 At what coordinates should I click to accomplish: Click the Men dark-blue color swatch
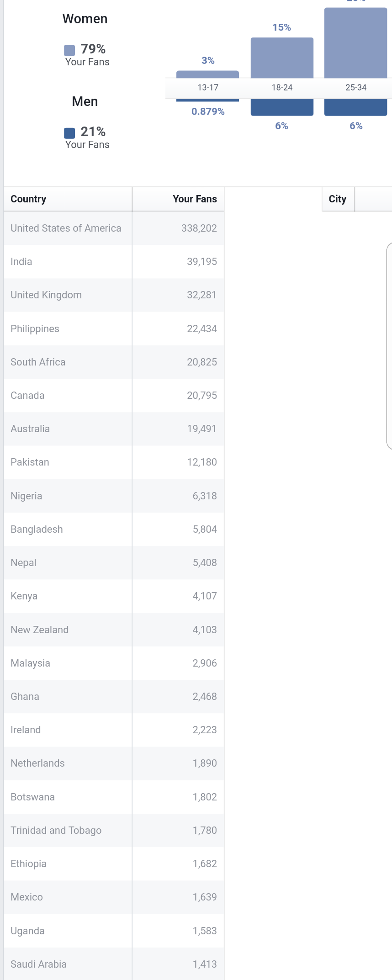69,133
